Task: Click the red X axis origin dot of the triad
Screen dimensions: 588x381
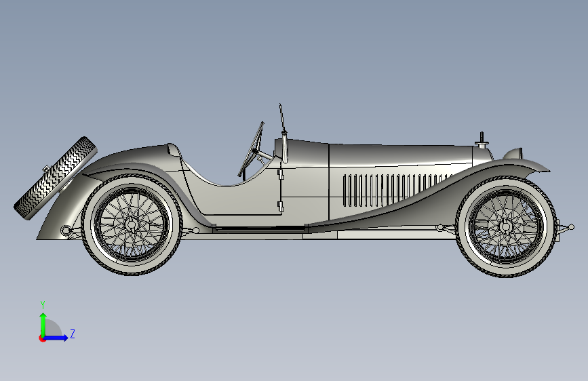Action: pyautogui.click(x=42, y=338)
